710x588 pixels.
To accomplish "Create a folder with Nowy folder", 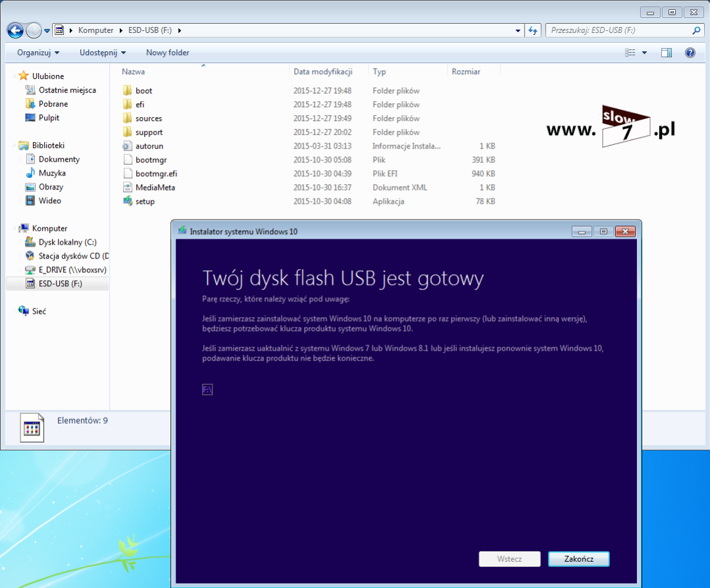I will pyautogui.click(x=168, y=53).
